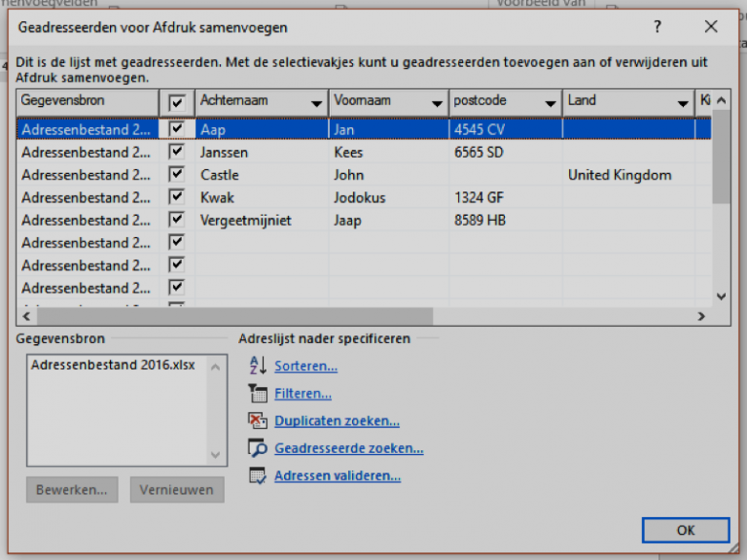Open the Duplicaten zoeken... link
Screen dimensions: 747x560
tap(337, 421)
